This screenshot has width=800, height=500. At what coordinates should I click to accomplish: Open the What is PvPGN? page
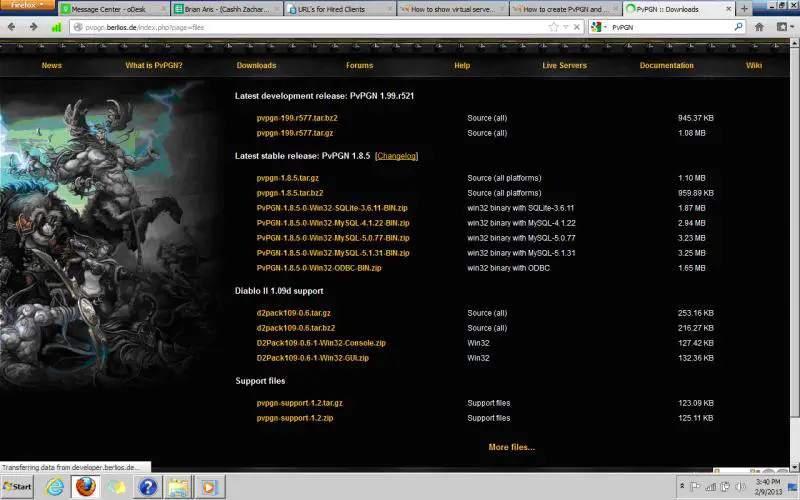(154, 65)
